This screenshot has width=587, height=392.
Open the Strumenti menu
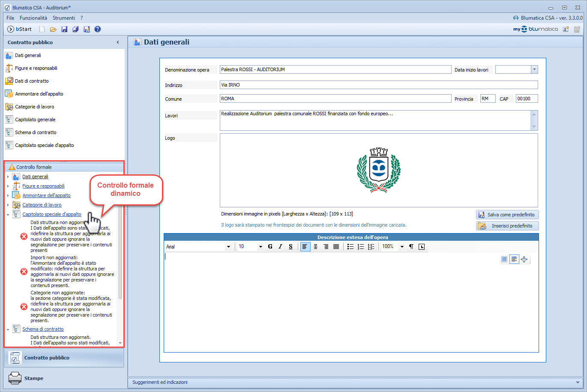click(x=64, y=18)
